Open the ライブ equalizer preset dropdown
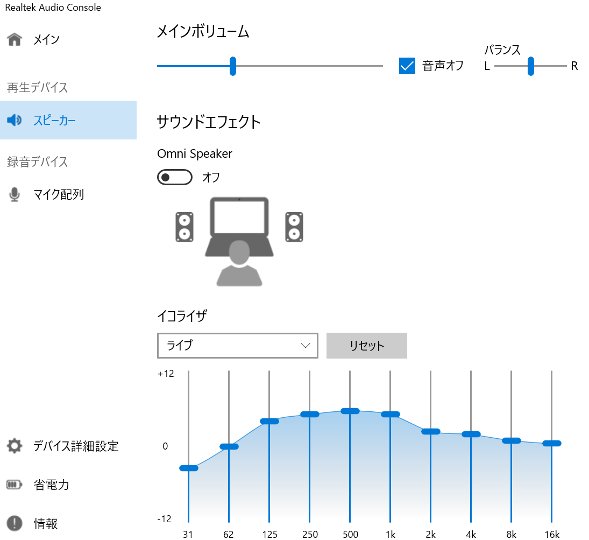Viewport: 589px width, 540px height. 237,345
